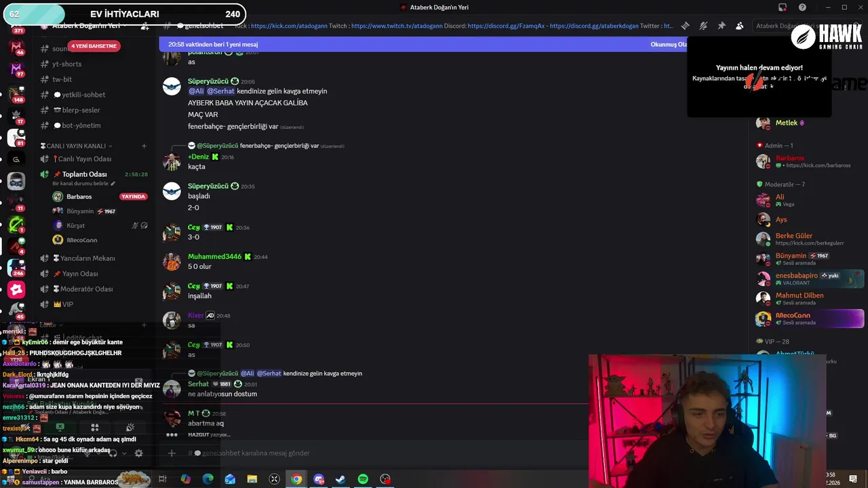Open the server with 246 unread badge

coord(16,268)
